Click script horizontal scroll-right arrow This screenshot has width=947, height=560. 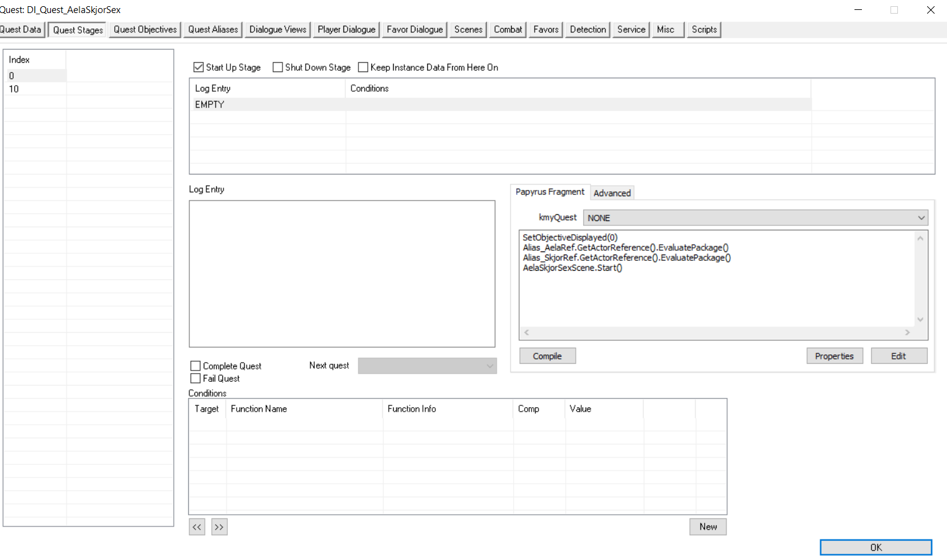(x=907, y=333)
